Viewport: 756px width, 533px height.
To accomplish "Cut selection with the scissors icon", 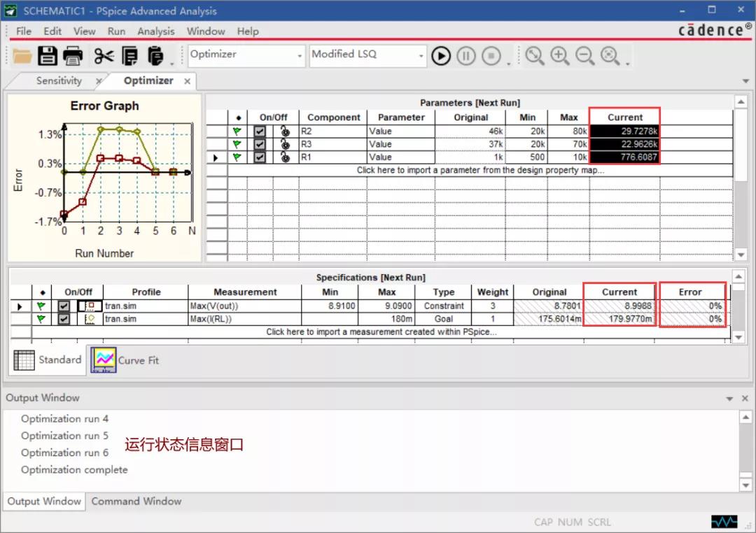I will (x=104, y=56).
